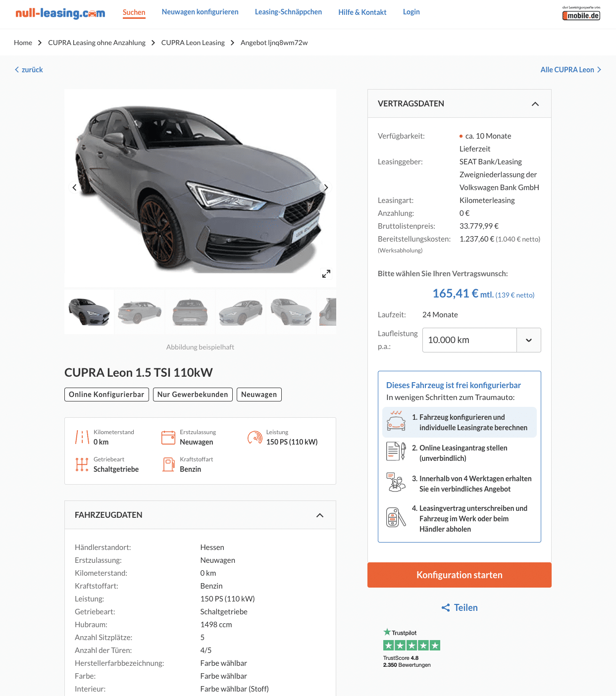Screen dimensions: 616x696
Task: Open the Suchen navigation tab
Action: click(x=134, y=12)
